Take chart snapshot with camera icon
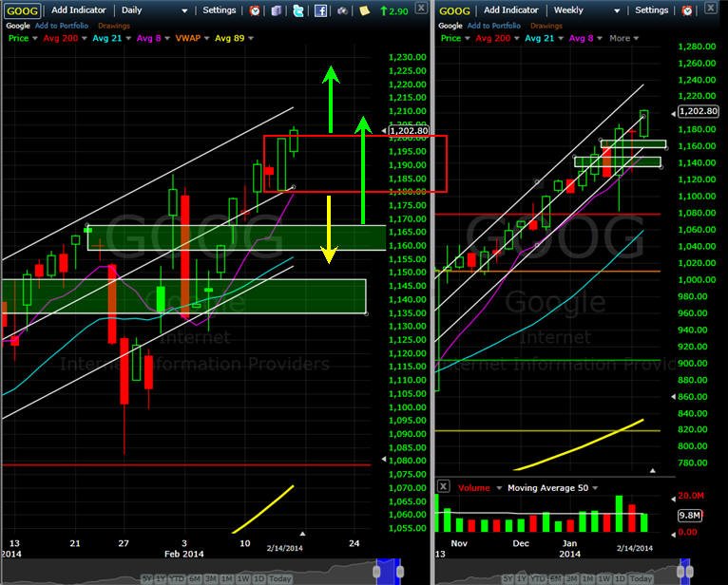 click(342, 10)
